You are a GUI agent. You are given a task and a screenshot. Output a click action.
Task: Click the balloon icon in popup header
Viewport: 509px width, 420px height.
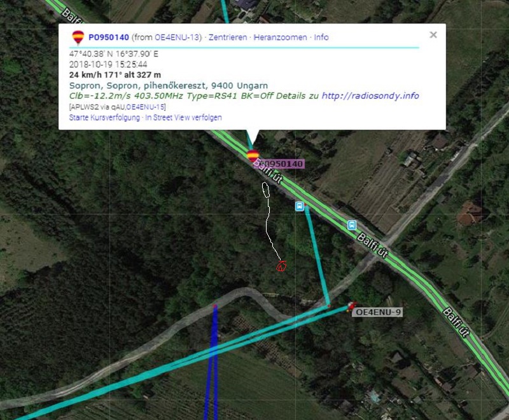[78, 38]
